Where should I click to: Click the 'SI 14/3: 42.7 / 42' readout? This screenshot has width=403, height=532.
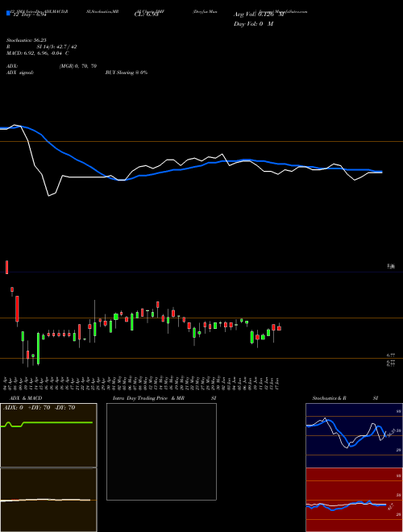[56, 47]
